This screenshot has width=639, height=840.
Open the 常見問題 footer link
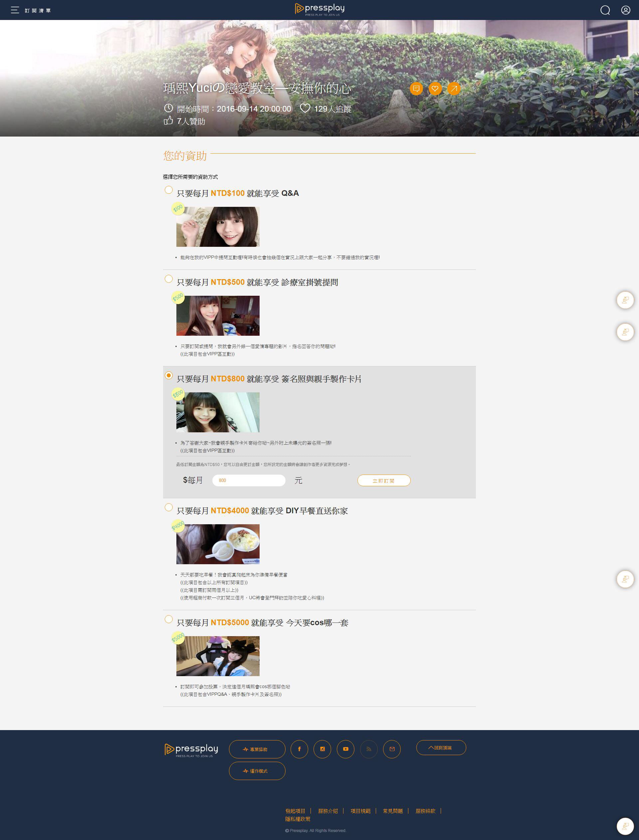(x=392, y=811)
